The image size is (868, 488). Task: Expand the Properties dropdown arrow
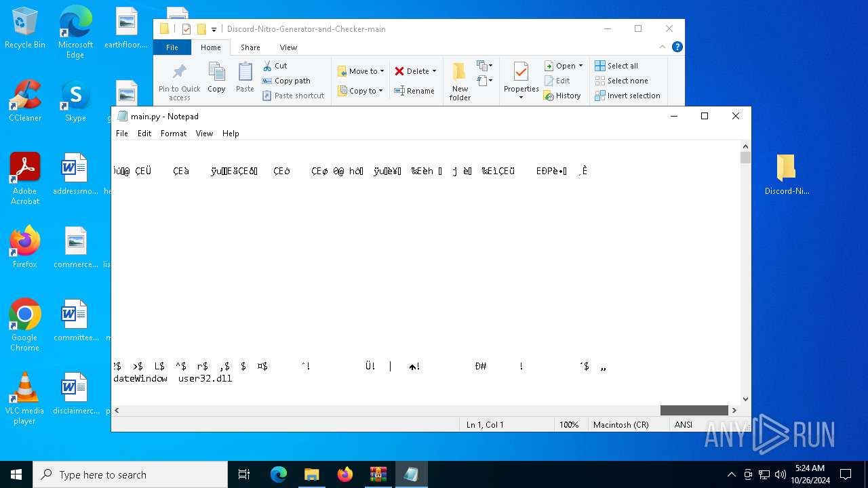(x=521, y=98)
